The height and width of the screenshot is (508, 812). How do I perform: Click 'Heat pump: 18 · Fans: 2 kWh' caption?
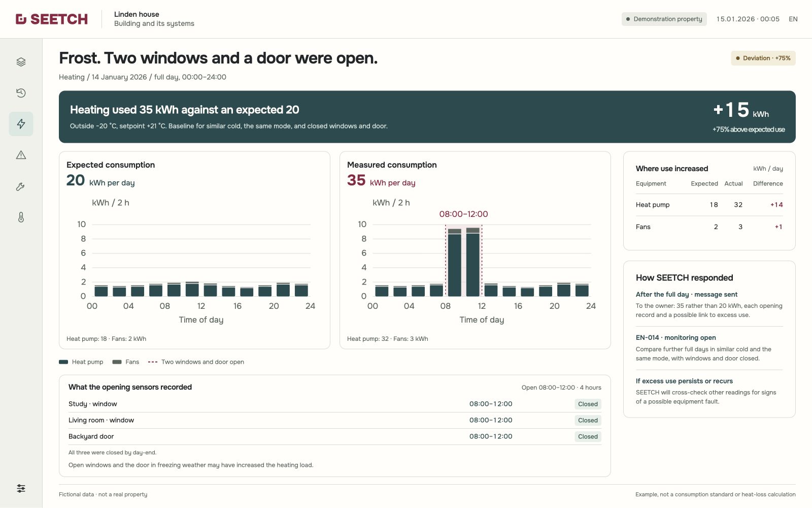point(106,339)
